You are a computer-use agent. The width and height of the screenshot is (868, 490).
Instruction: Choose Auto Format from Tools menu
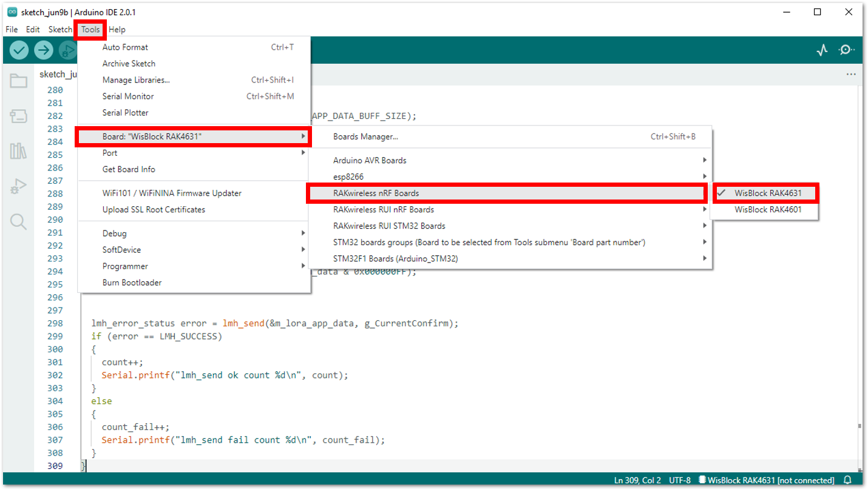194,47
